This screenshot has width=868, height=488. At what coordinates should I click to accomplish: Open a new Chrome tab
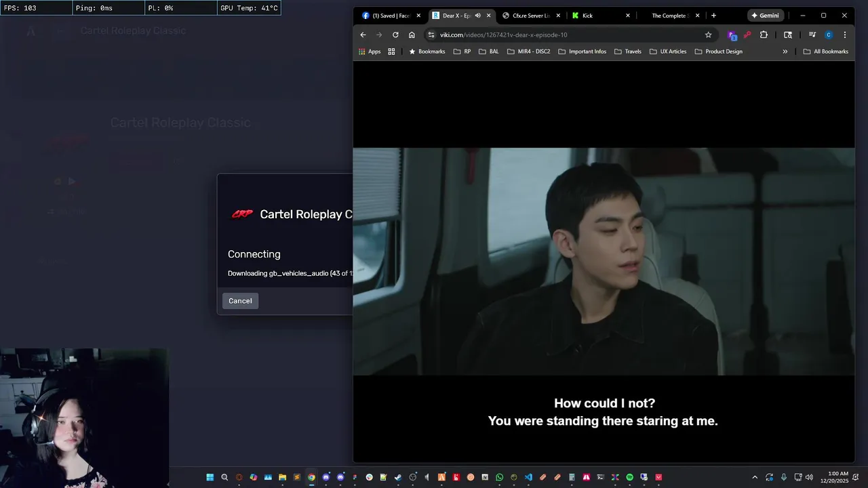pos(713,16)
